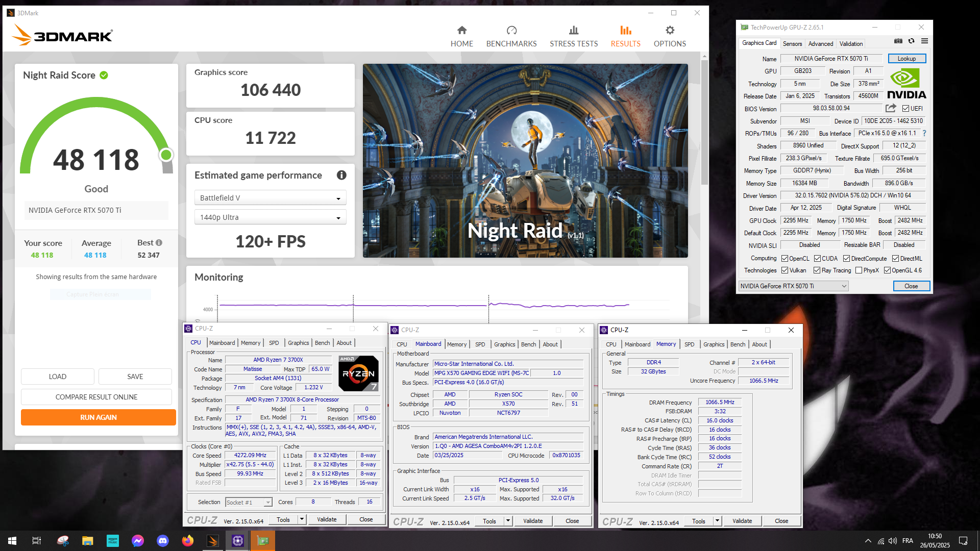Viewport: 980px width, 551px height.
Task: Open the Advanced tab in GPU-Z
Action: (x=820, y=44)
